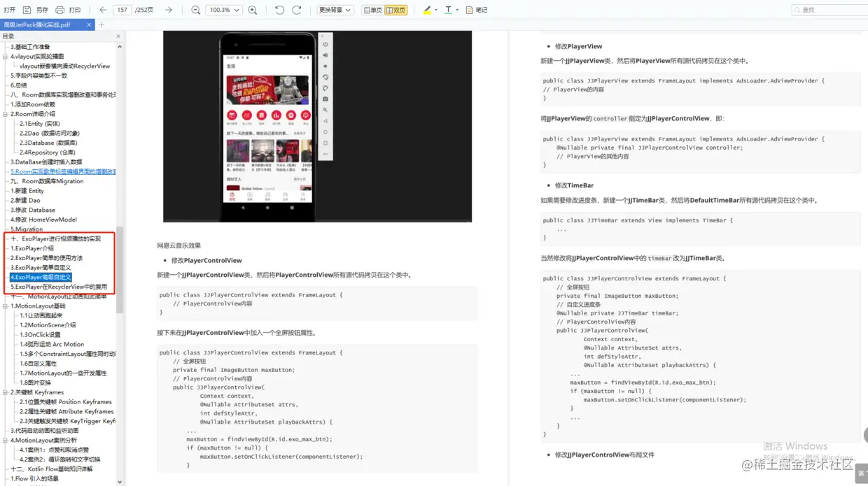Open outline entry 九、Room数据库Migration
The height and width of the screenshot is (486, 868).
pyautogui.click(x=47, y=181)
